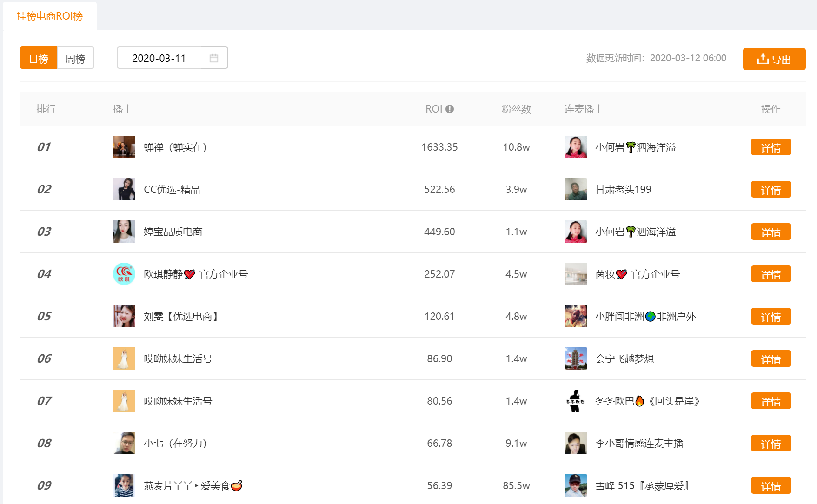
Task: Click streamer name 燕麦片丫丫 爱美食
Action: click(193, 486)
